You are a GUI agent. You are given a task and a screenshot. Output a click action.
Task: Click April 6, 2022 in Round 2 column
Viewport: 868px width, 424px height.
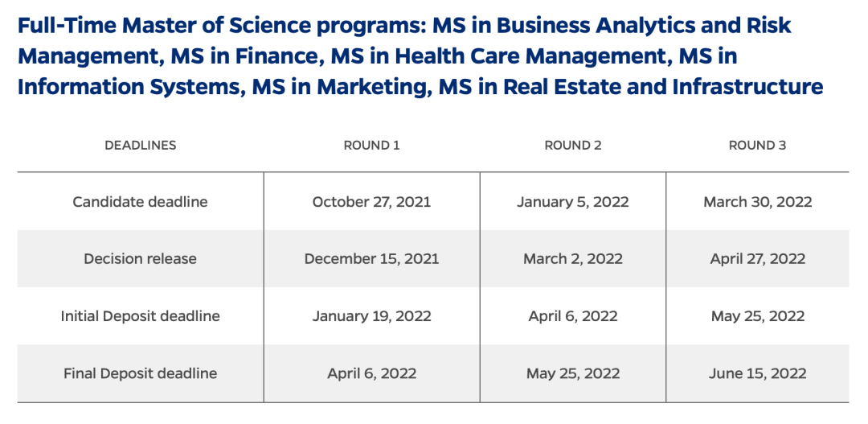point(573,316)
